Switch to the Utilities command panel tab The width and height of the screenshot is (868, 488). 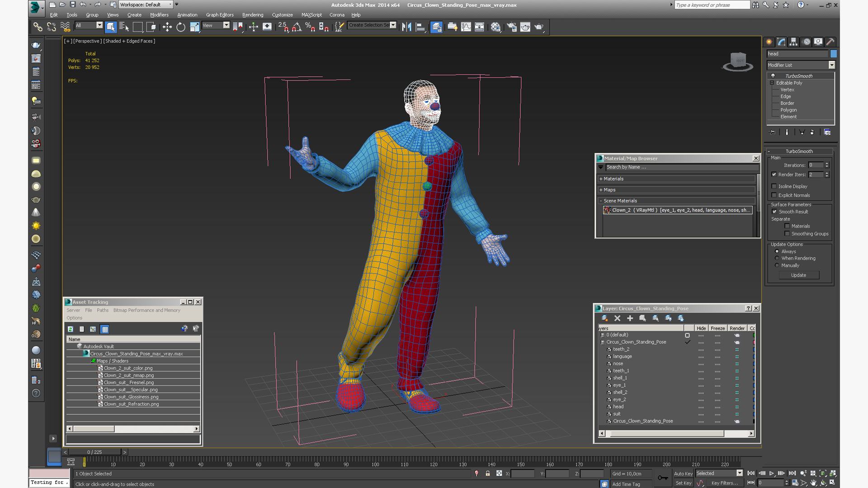click(830, 42)
